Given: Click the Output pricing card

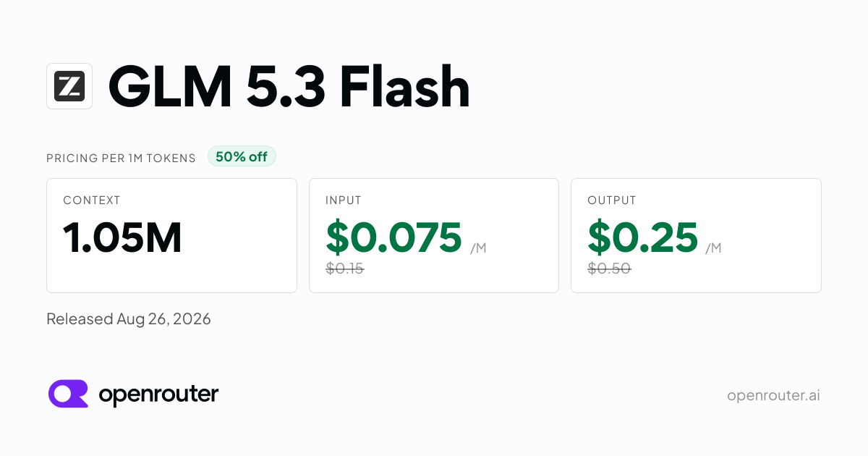Looking at the screenshot, I should point(696,235).
